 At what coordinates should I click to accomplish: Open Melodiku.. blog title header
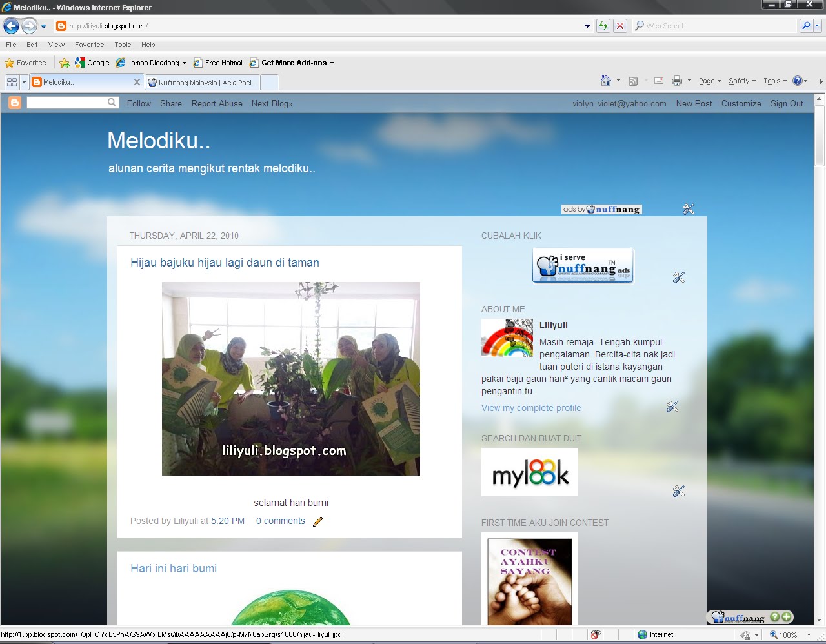pos(159,141)
